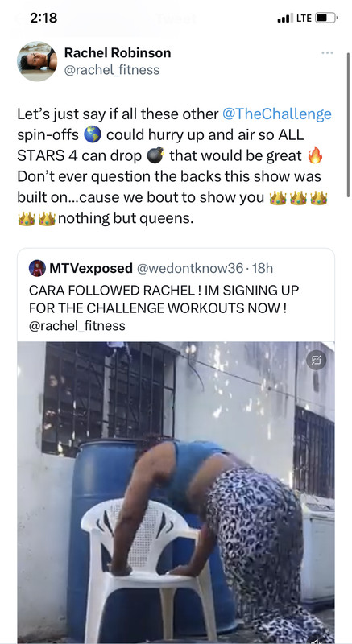Open MTVexposed's small profile avatar

tap(37, 268)
